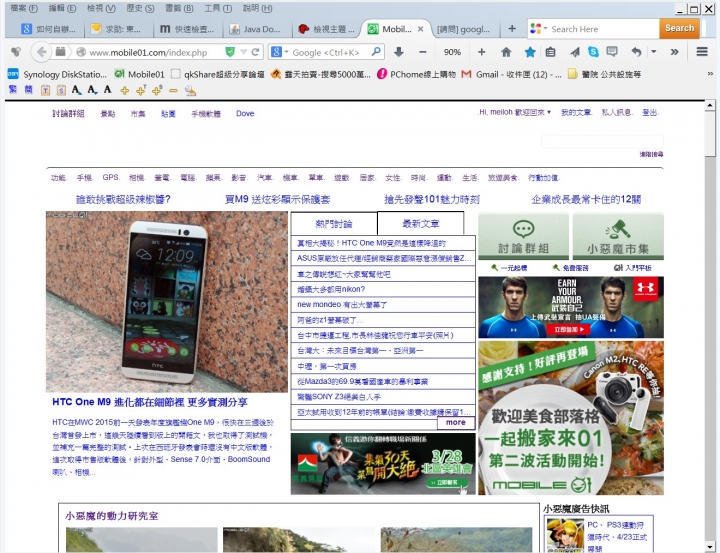Open the 書籤 (B) menu

click(x=179, y=8)
